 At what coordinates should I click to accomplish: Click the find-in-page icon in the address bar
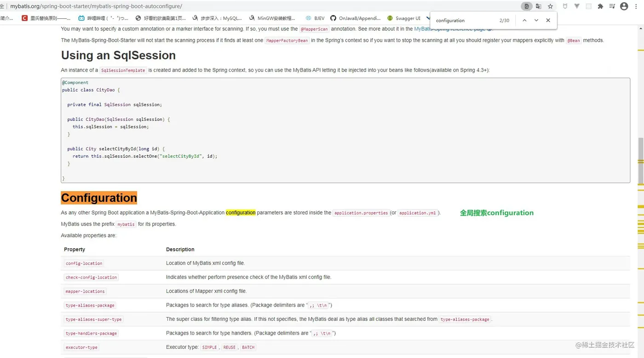[527, 6]
